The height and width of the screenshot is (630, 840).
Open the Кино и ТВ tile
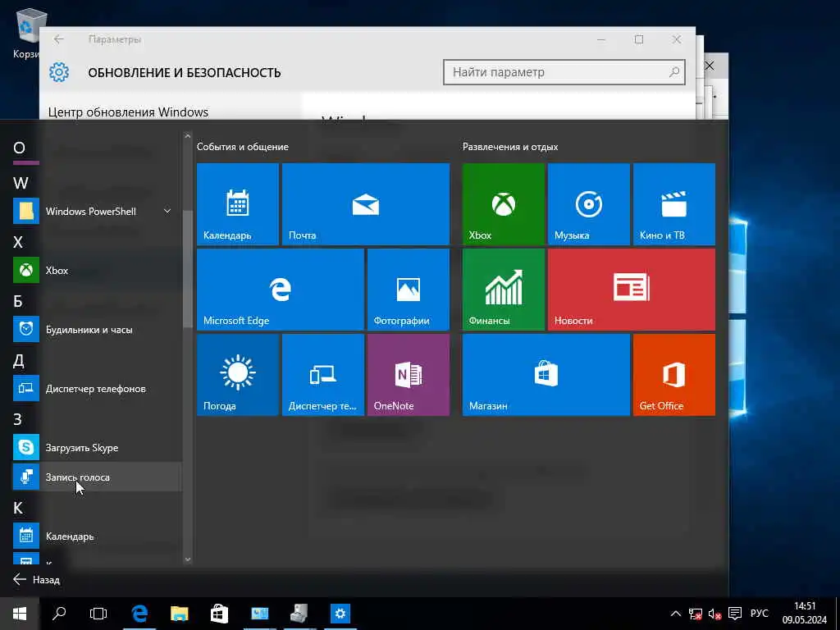(674, 204)
